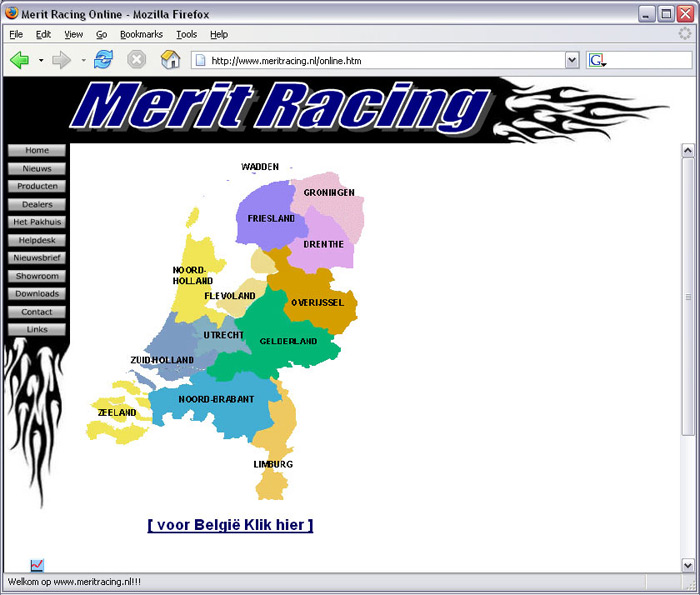Open the Help menu

[219, 34]
